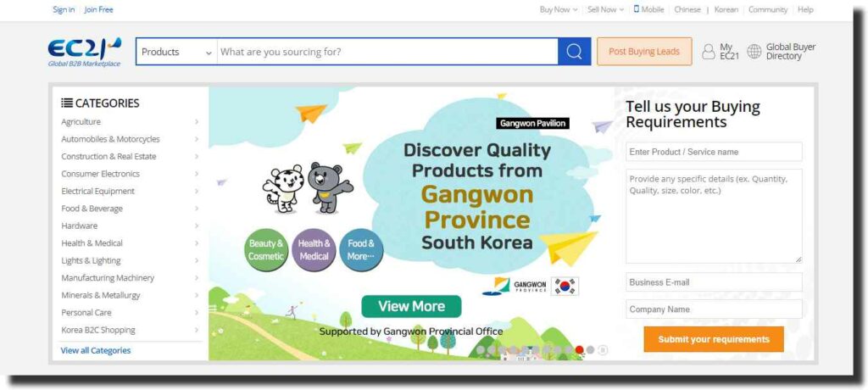The width and height of the screenshot is (868, 390).
Task: Expand the Agriculture category arrow
Action: tap(197, 122)
